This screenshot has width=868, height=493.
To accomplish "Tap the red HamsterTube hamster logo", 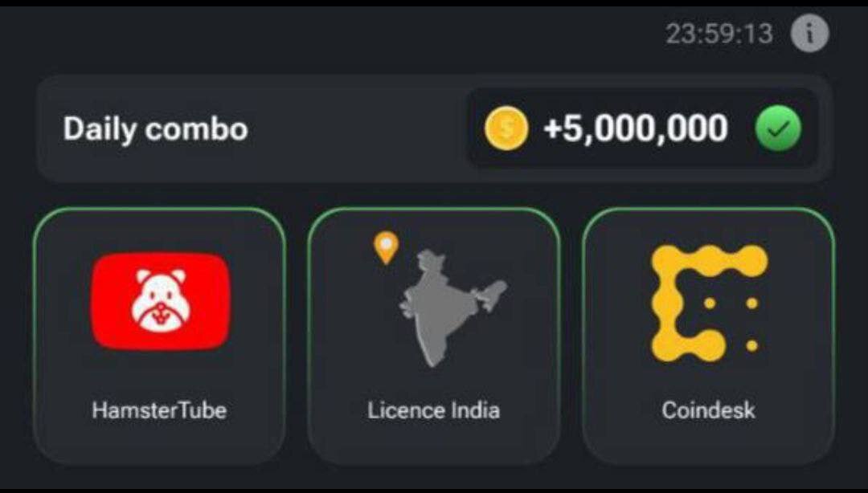I will tap(161, 301).
